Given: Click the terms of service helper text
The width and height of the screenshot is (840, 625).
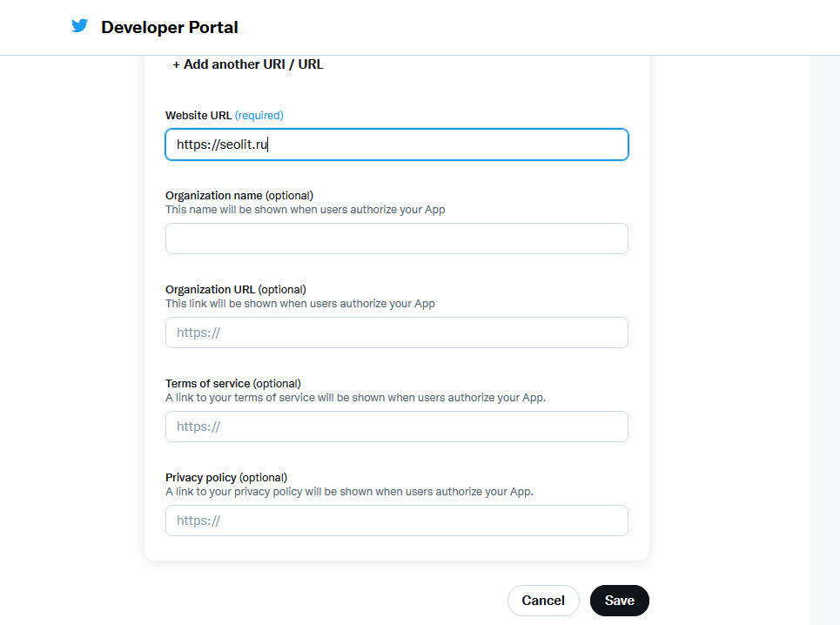Looking at the screenshot, I should tap(355, 398).
